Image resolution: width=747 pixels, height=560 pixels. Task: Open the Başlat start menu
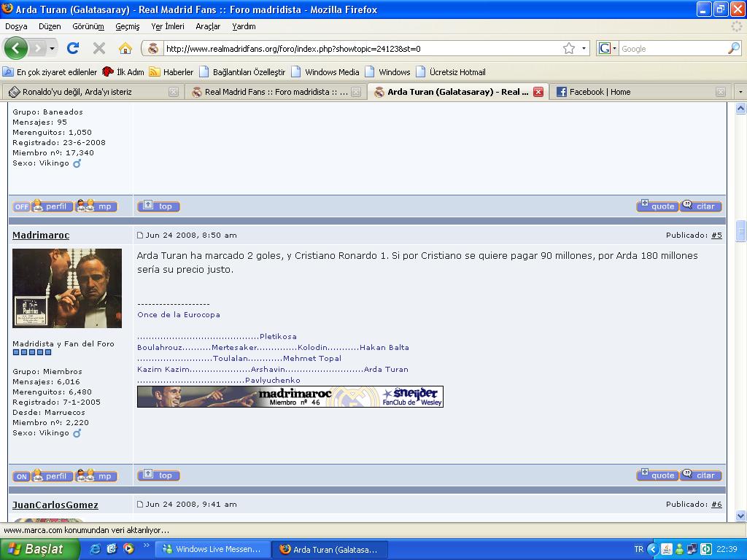[39, 549]
